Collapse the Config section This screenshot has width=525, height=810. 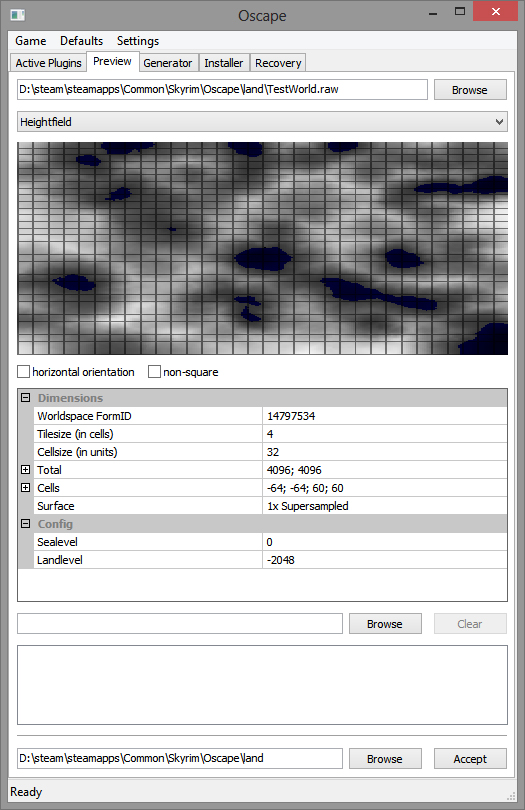click(x=25, y=524)
